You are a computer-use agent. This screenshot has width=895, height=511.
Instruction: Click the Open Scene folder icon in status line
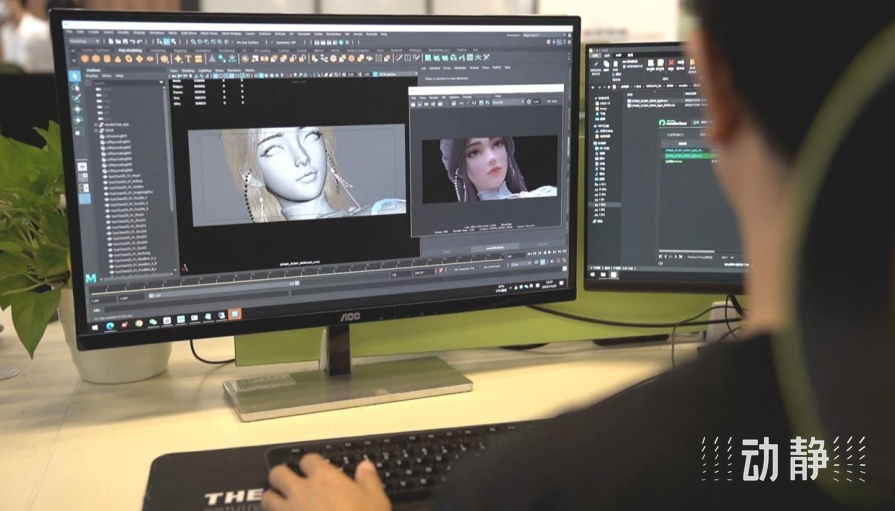[118, 42]
